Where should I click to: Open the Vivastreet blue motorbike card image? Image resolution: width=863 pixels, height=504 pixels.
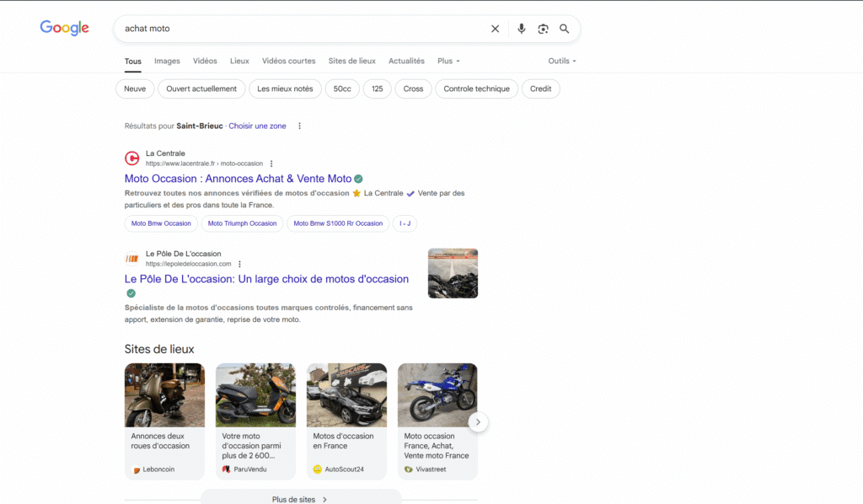click(437, 395)
